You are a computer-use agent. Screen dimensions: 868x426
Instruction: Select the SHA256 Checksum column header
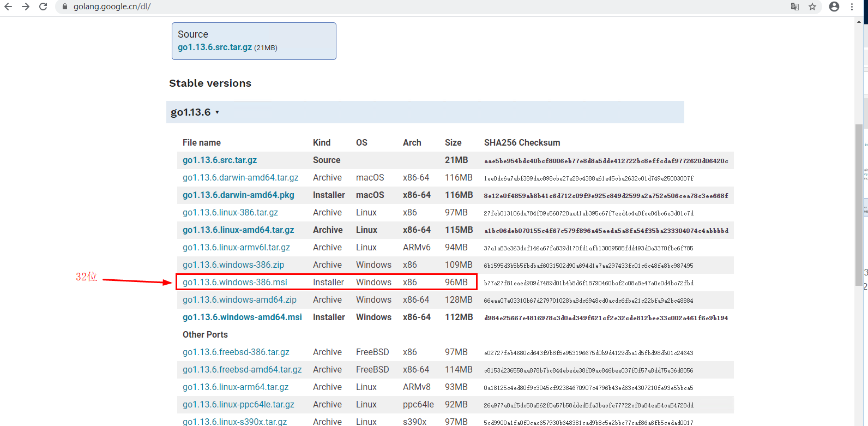[x=522, y=142]
